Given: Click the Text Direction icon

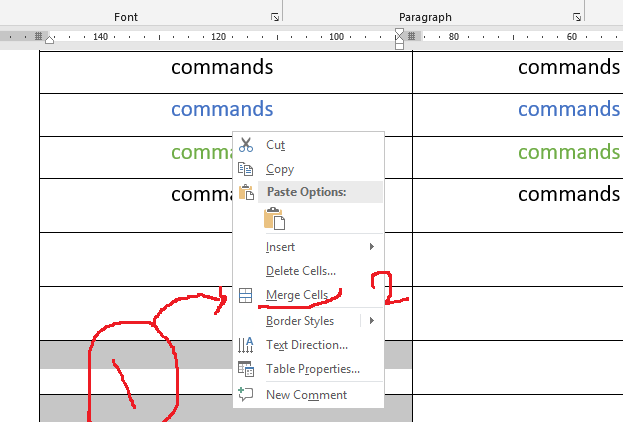Looking at the screenshot, I should pos(246,345).
